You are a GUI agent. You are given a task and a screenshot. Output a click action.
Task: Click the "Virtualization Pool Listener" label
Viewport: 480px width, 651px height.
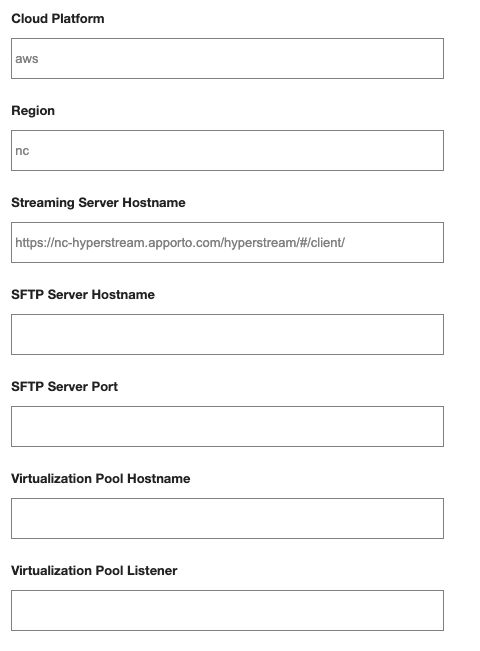94,570
